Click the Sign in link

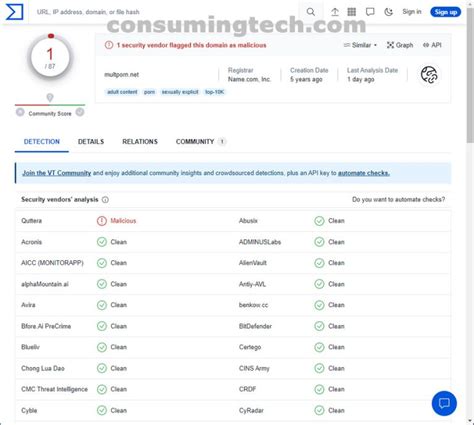pos(412,12)
